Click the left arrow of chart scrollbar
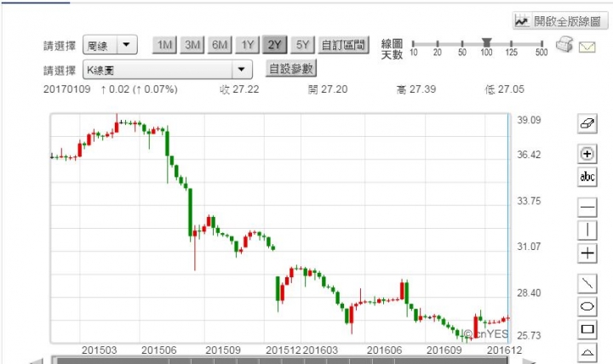 37,361
